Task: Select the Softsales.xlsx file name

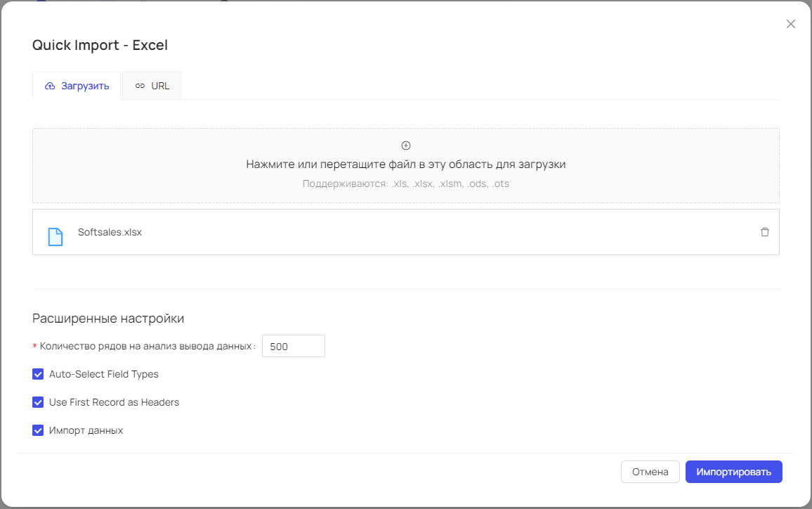Action: tap(110, 232)
